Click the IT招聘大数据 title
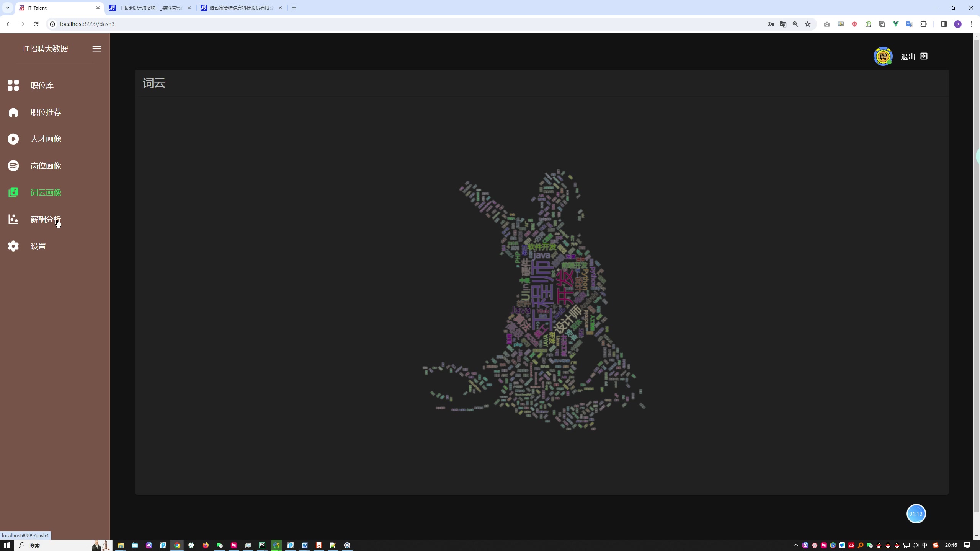This screenshot has width=980, height=551. tap(46, 49)
